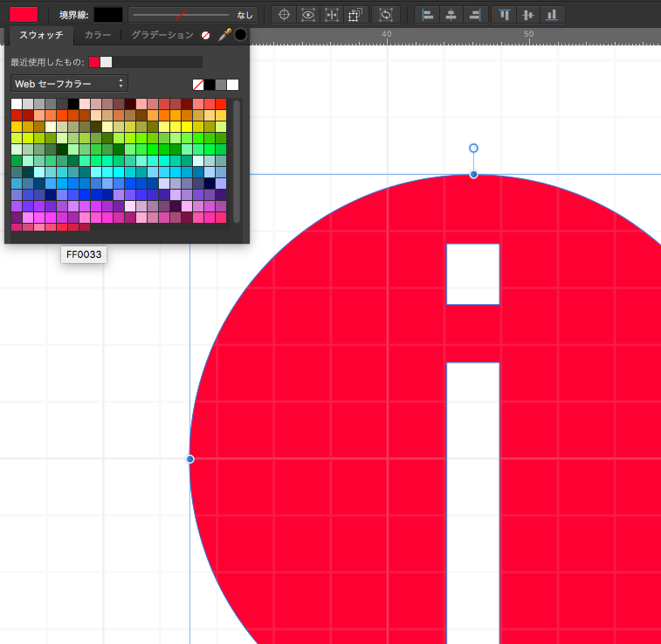Click the 最近使用したもの label

point(47,62)
